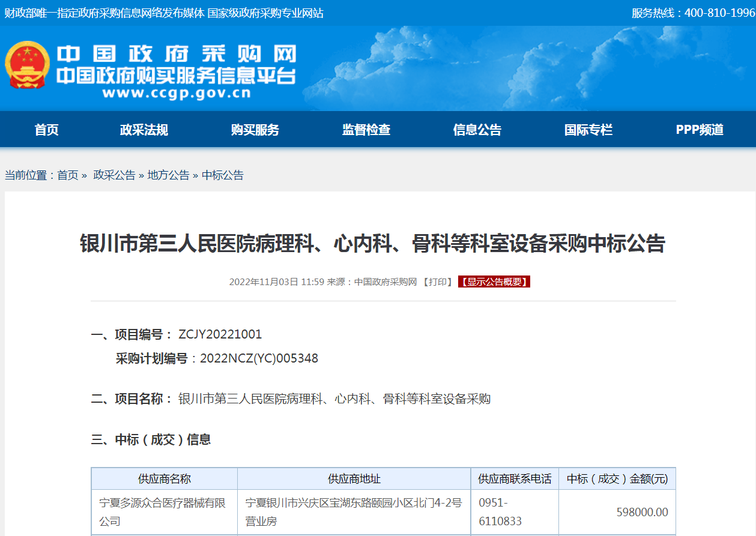Click the 供应商名称 table column header
This screenshot has height=536, width=756.
click(x=165, y=479)
